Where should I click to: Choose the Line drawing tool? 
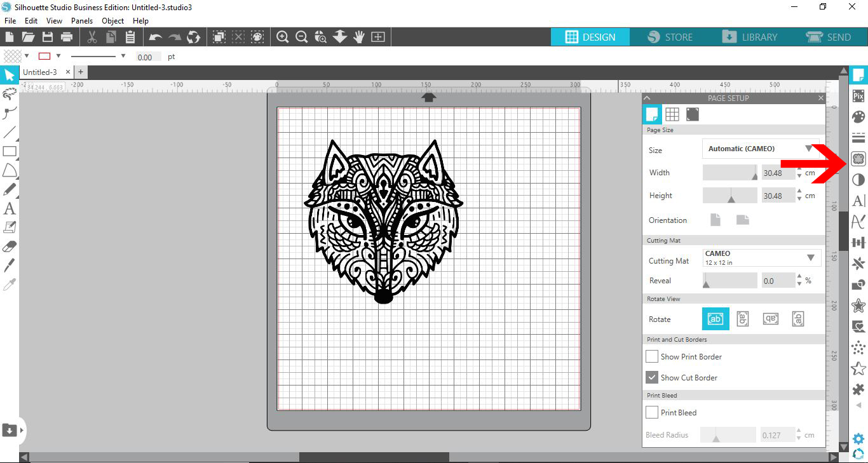9,132
